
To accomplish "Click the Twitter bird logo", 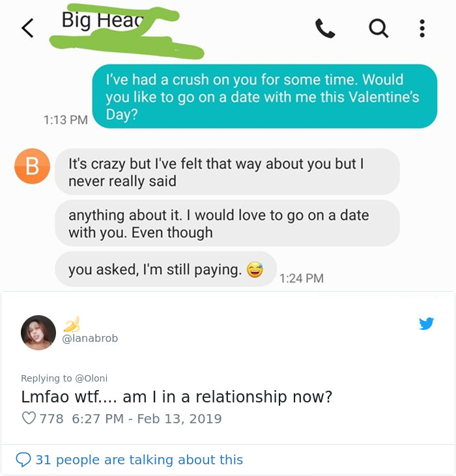I will tap(427, 324).
